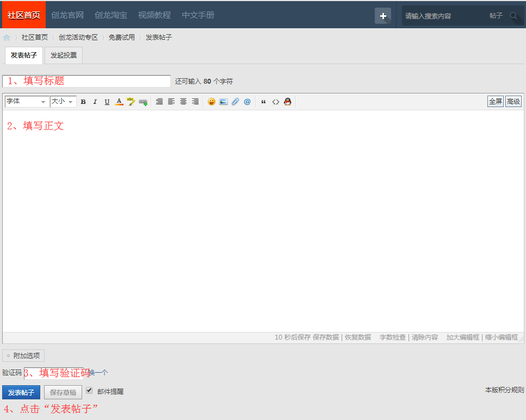Viewport: 526px width, 420px height.
Task: Insert a code block with <> icon
Action: pyautogui.click(x=276, y=102)
